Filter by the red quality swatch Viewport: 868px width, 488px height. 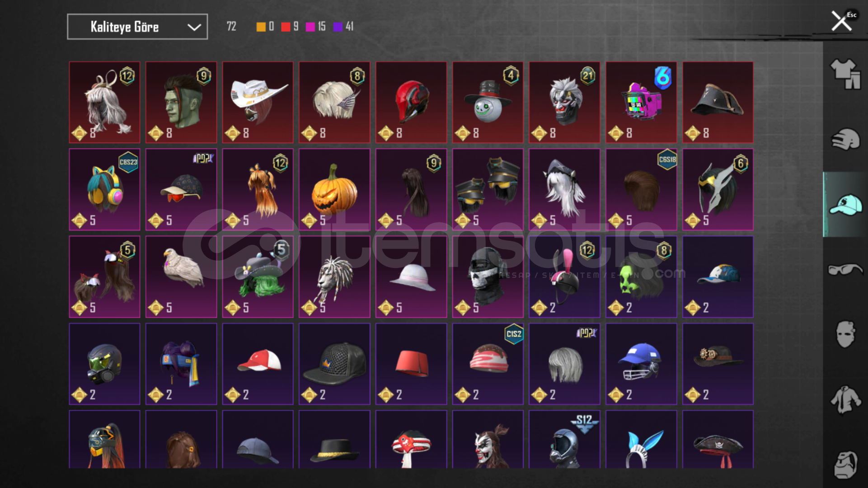286,27
